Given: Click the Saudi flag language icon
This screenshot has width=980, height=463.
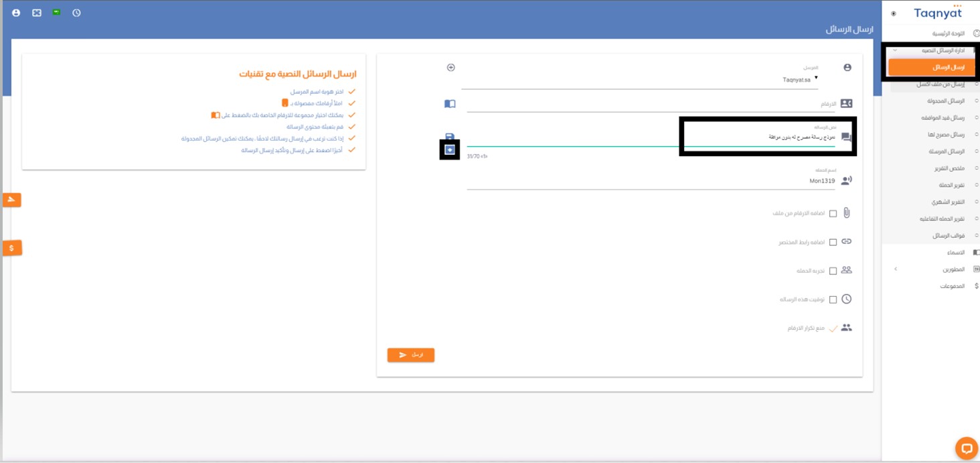Looking at the screenshot, I should [57, 12].
